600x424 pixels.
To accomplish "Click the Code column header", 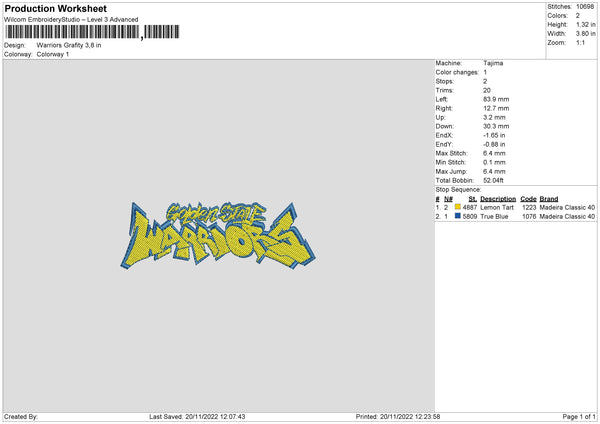I will coord(528,199).
